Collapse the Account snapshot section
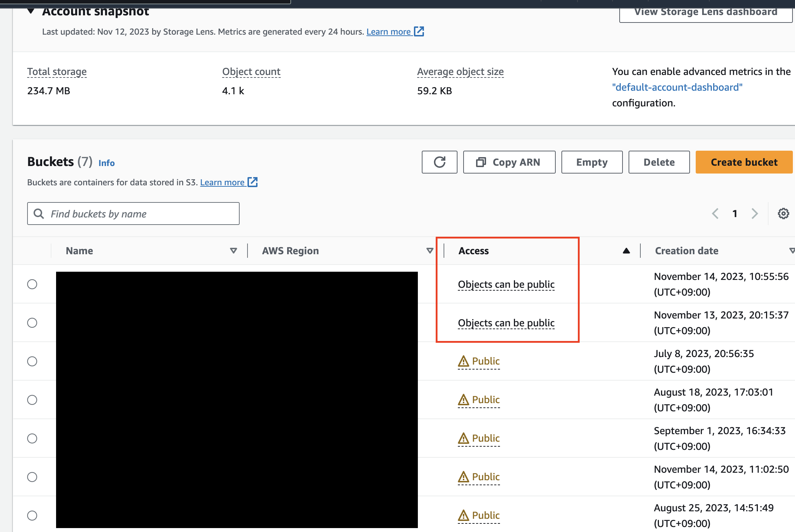This screenshot has width=795, height=532. (31, 11)
